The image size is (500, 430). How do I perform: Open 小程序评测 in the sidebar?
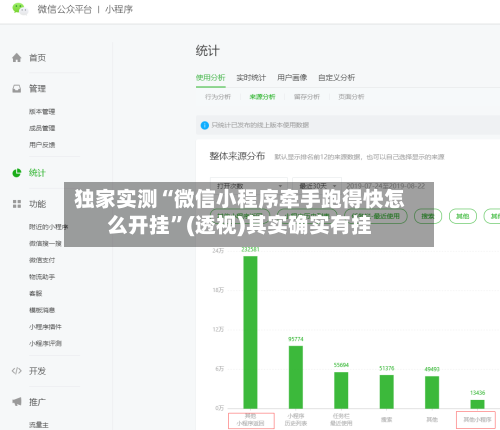[x=45, y=343]
